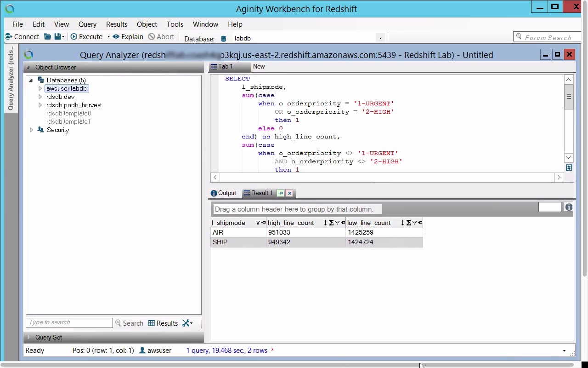Open the Query menu

(87, 24)
